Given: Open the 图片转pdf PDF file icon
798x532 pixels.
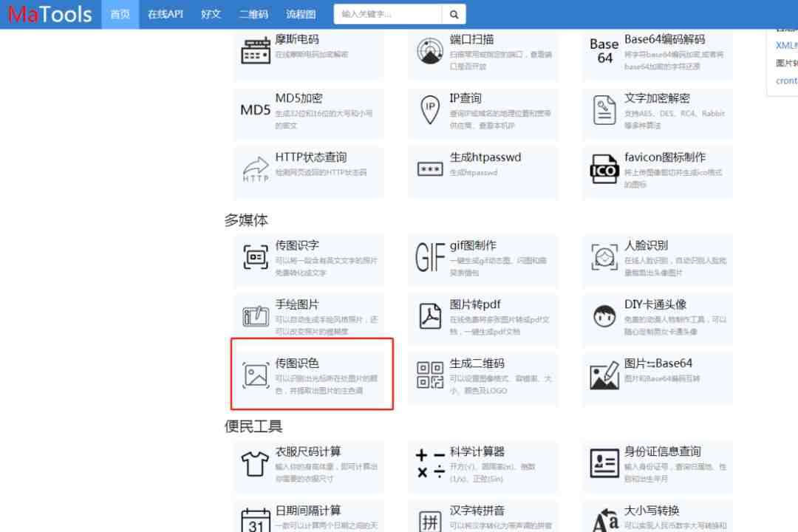Looking at the screenshot, I should 430,316.
